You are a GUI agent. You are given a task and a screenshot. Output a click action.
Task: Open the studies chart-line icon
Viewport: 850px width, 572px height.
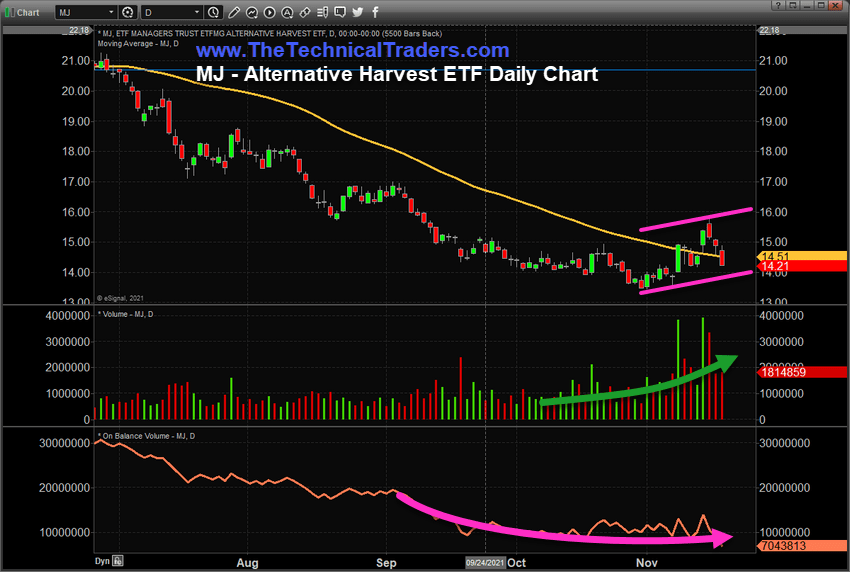point(252,12)
